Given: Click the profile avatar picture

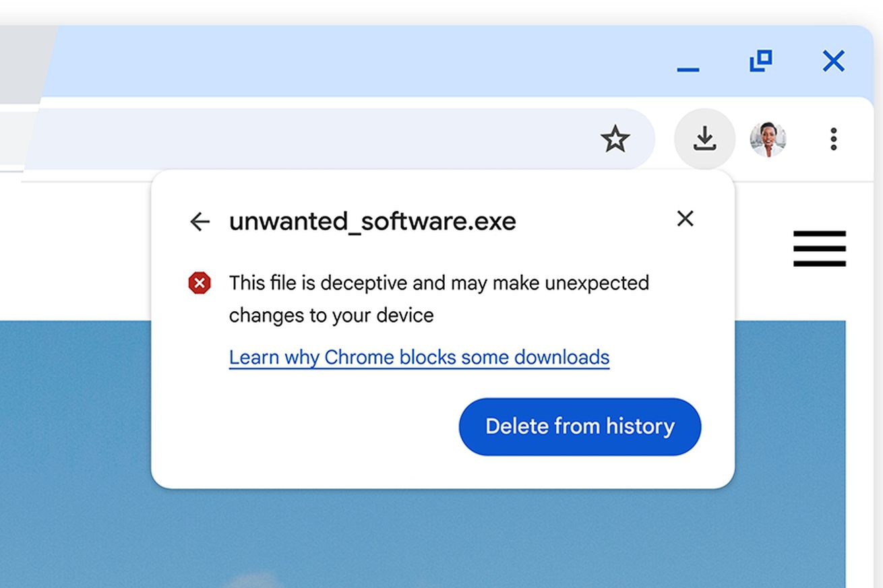Looking at the screenshot, I should coord(768,139).
